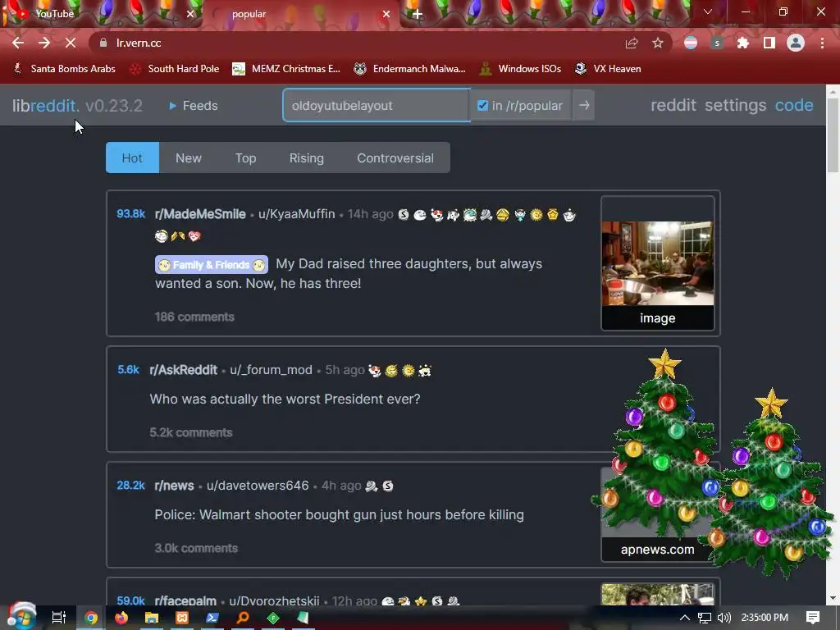Click Family & Friends flair tag
Image resolution: width=840 pixels, height=630 pixels.
coord(212,265)
